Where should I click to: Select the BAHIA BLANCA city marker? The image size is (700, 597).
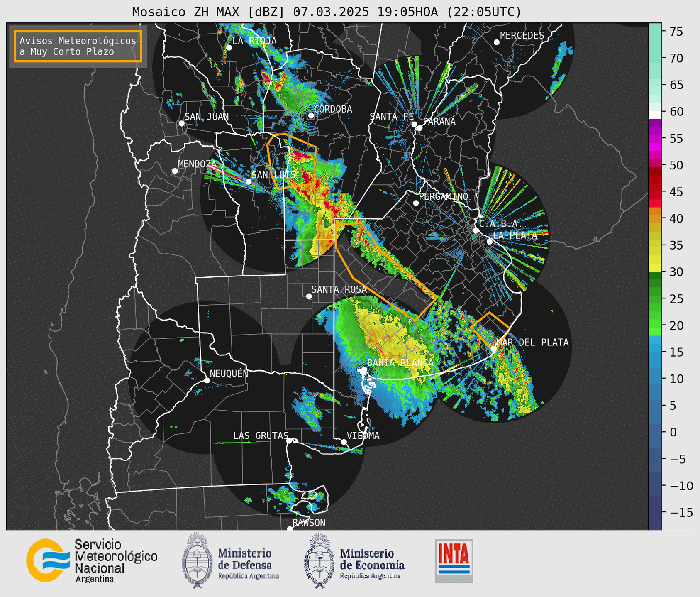[x=363, y=369]
